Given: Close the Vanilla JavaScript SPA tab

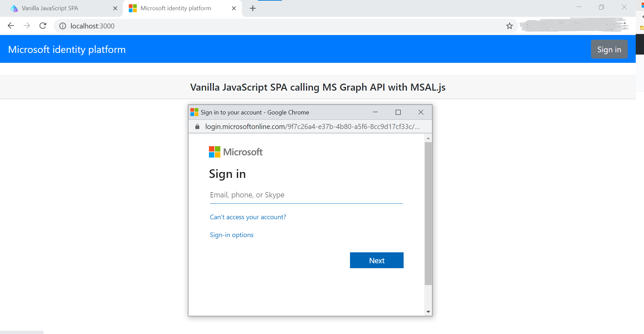Looking at the screenshot, I should pos(115,8).
